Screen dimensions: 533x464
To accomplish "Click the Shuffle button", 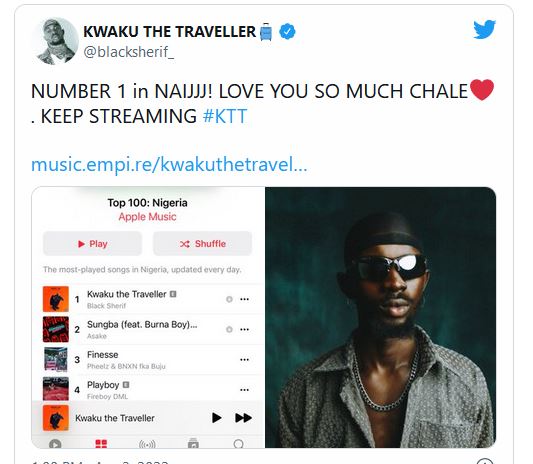I will [x=203, y=244].
